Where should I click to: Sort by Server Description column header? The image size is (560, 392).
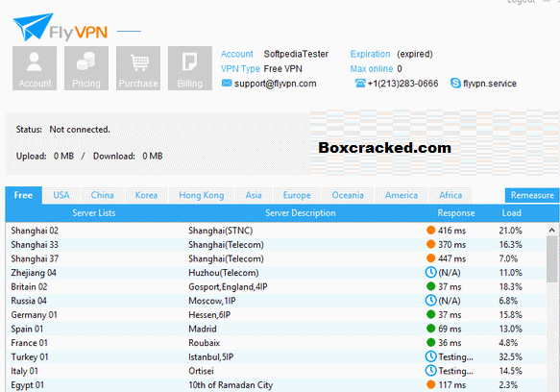pyautogui.click(x=301, y=213)
